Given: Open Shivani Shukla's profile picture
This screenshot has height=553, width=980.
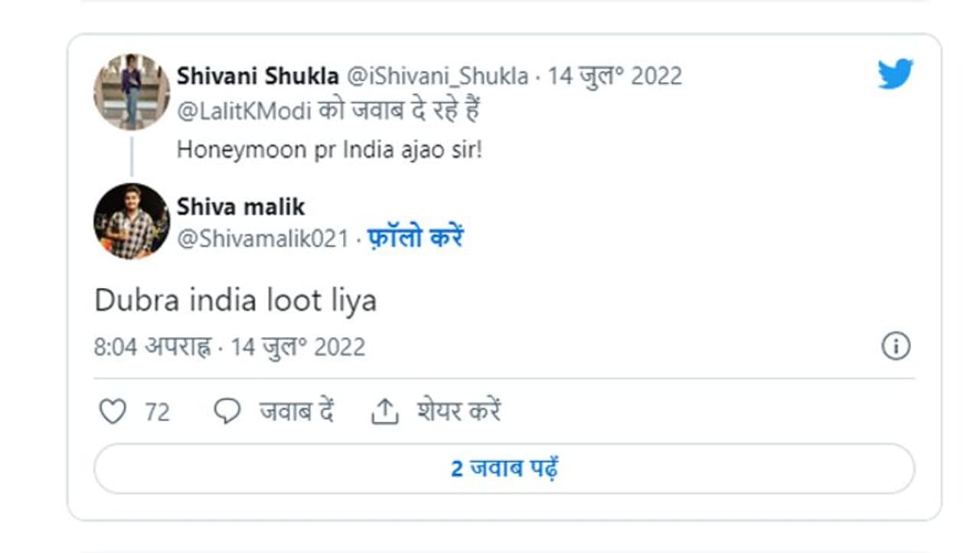Looking at the screenshot, I should [x=132, y=92].
